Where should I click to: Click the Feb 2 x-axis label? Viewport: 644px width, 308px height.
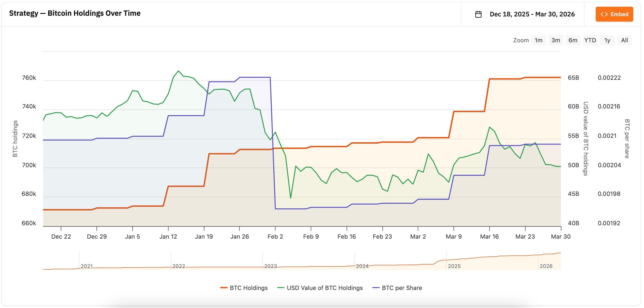coord(275,237)
